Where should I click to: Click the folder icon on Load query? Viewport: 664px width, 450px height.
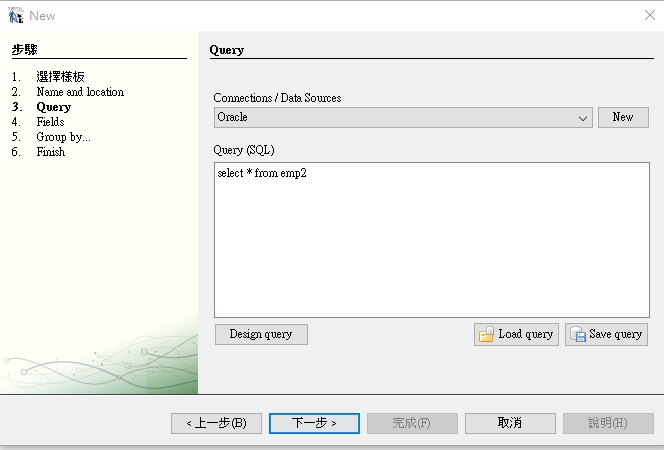click(x=486, y=335)
